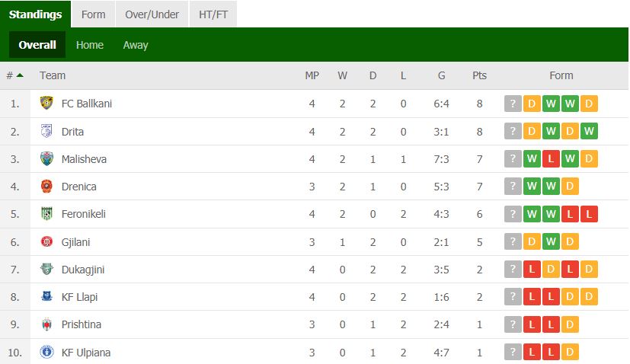Click FC Ballkani's gray question mark form badge

coord(513,104)
